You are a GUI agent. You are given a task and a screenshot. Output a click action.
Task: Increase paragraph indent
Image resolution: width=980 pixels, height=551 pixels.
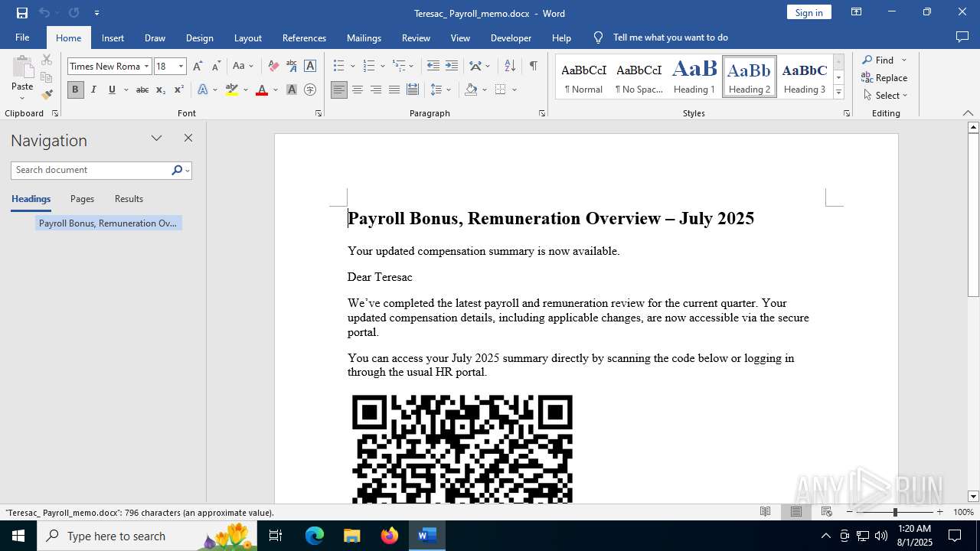[x=452, y=66]
